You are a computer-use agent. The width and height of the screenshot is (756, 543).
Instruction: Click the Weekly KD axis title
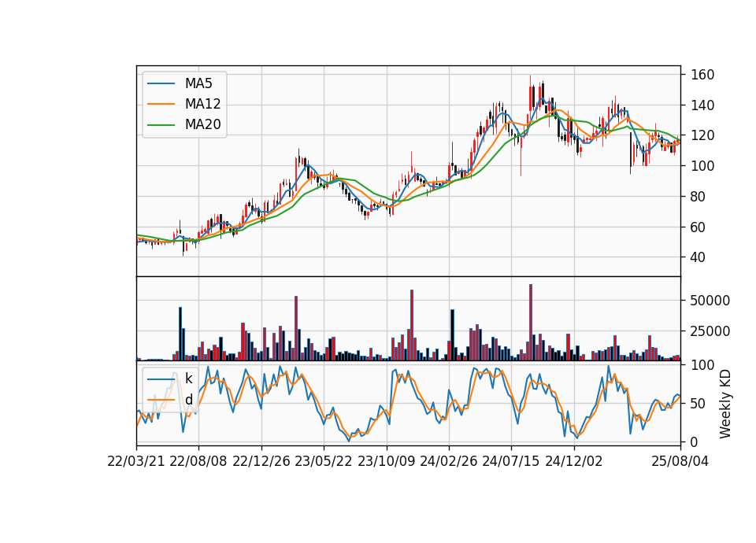(x=725, y=404)
